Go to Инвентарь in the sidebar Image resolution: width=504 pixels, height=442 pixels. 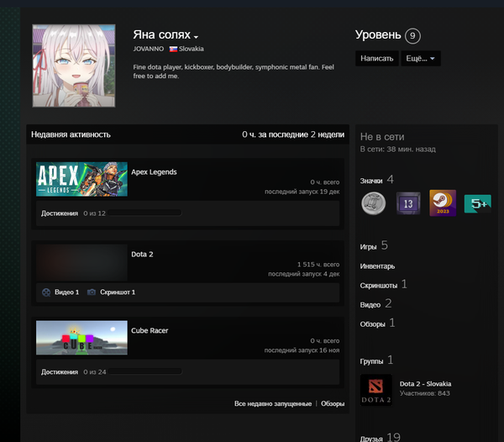(377, 266)
